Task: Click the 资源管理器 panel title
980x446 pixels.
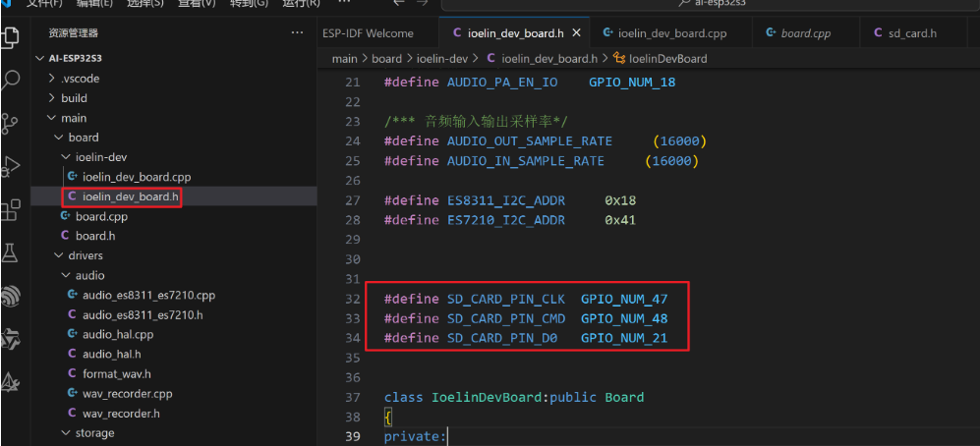Action: click(73, 33)
